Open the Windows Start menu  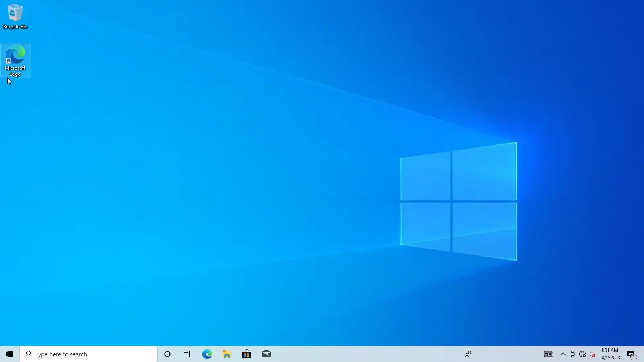pyautogui.click(x=10, y=354)
